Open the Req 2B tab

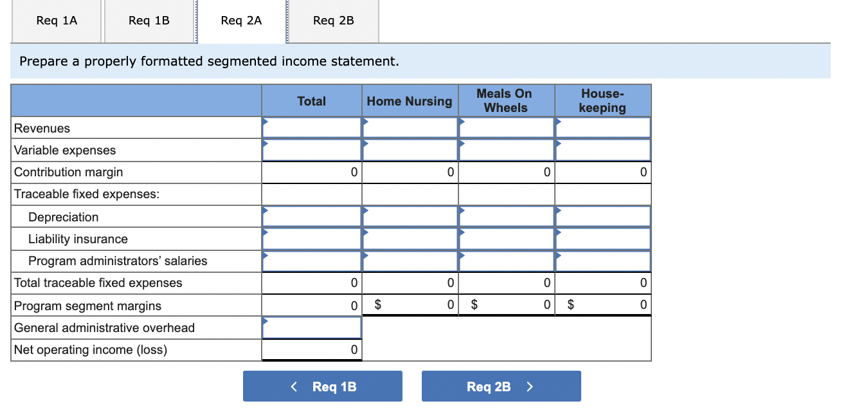333,21
